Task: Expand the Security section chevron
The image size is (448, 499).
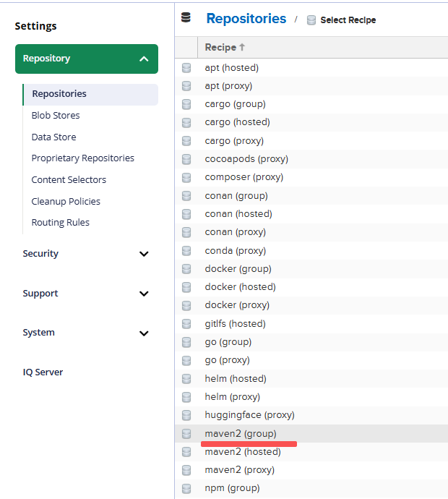Action: tap(144, 254)
